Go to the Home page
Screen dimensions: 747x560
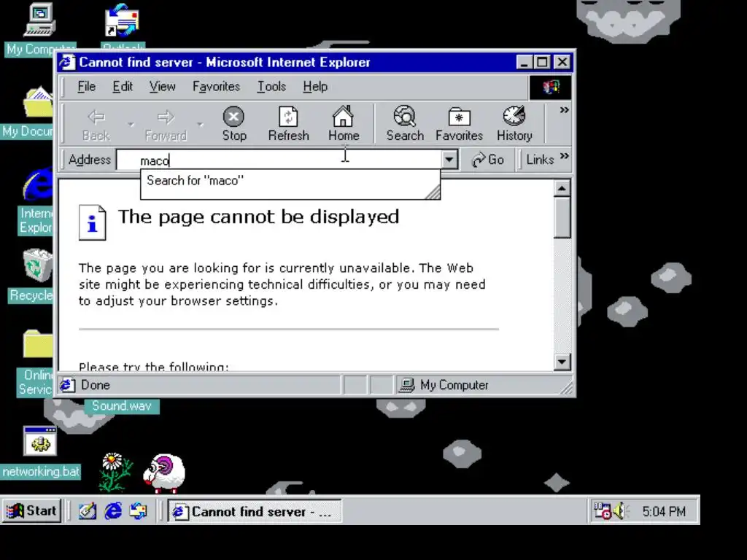click(343, 124)
